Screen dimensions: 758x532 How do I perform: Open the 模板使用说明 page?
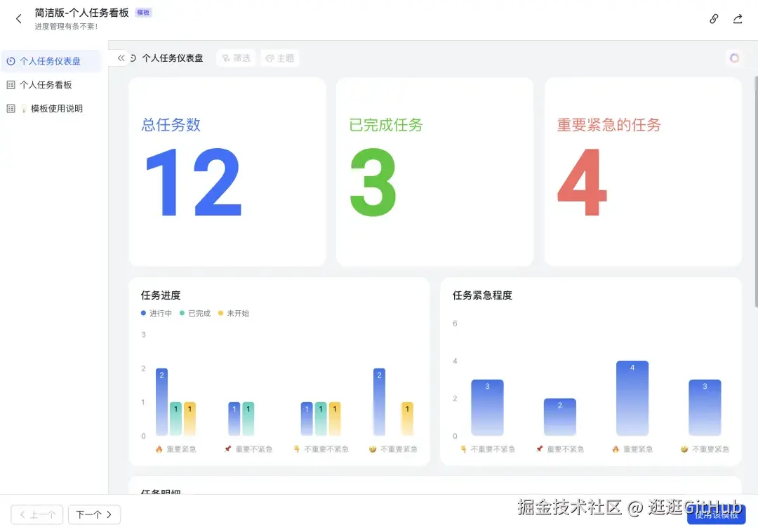pyautogui.click(x=53, y=108)
